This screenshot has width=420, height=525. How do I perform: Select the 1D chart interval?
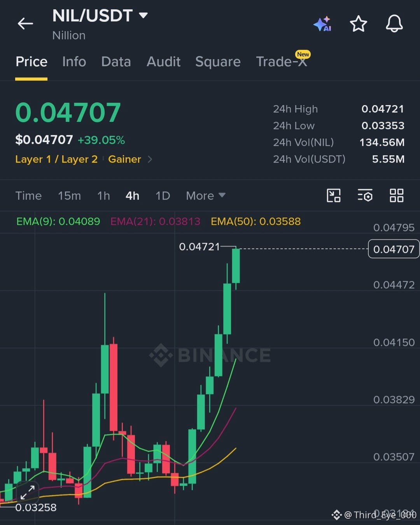click(x=163, y=195)
